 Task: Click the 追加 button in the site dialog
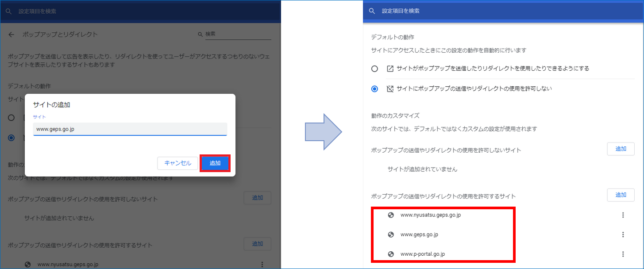pyautogui.click(x=215, y=163)
